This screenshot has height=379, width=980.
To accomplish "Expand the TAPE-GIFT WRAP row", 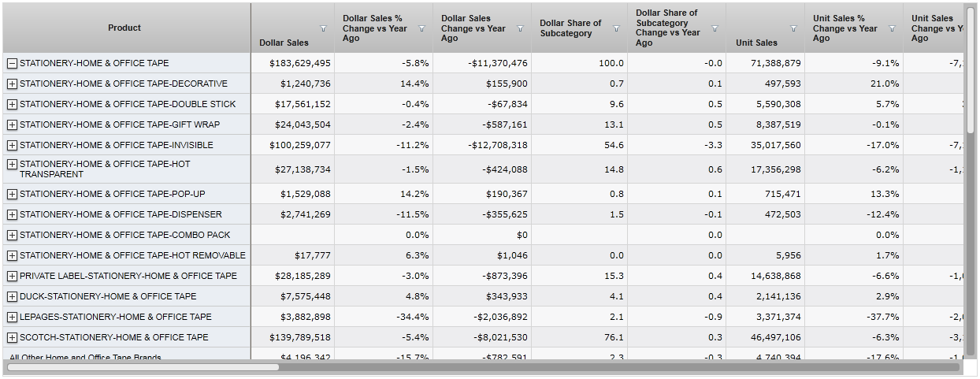I will [12, 124].
